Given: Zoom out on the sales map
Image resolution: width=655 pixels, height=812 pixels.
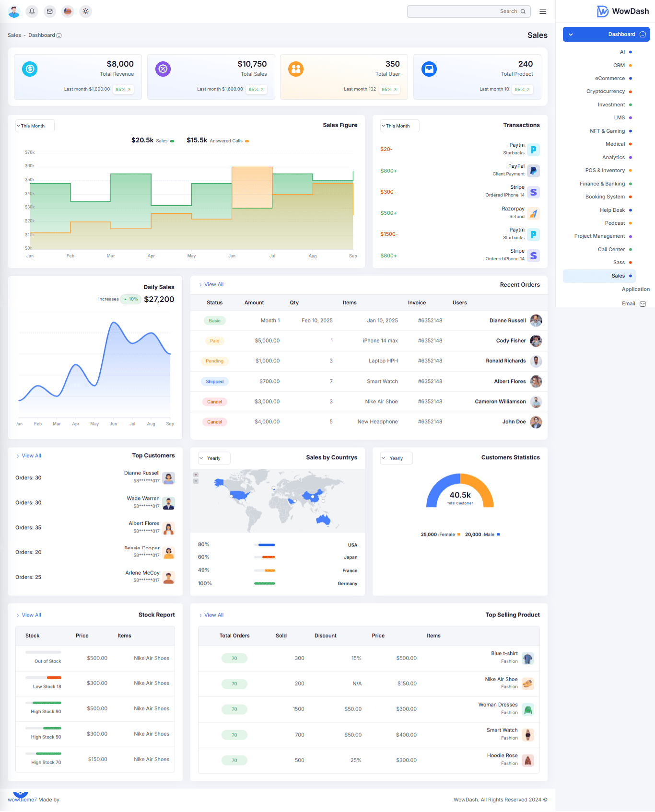Looking at the screenshot, I should tap(196, 481).
